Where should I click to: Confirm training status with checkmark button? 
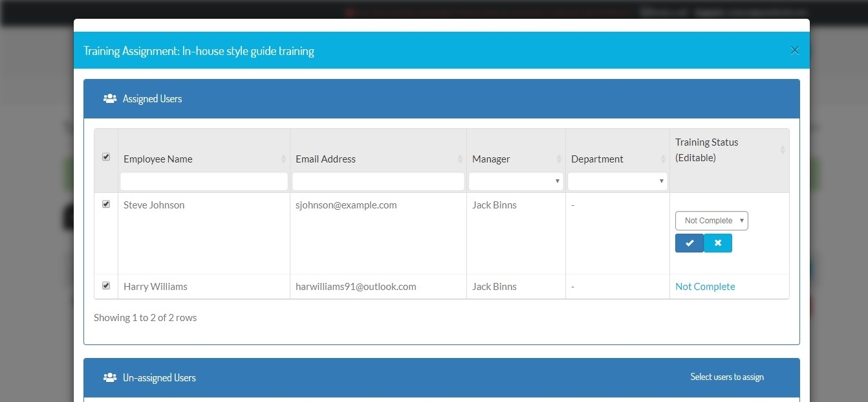coord(689,243)
